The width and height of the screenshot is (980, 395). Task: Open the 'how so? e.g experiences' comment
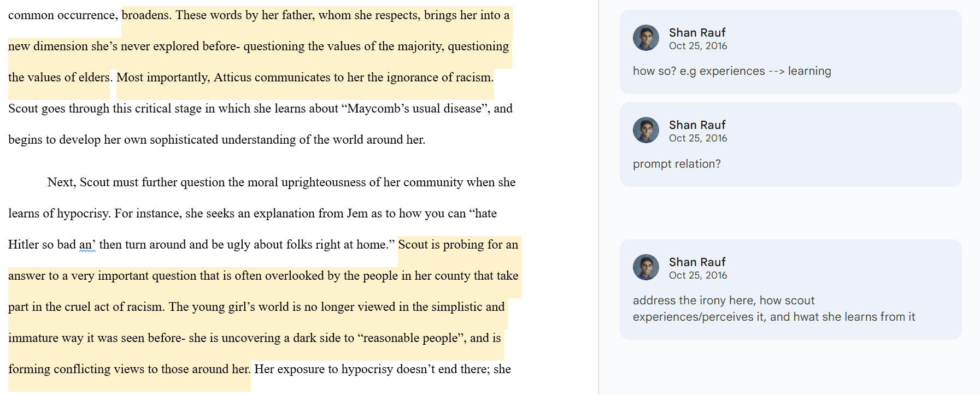point(731,71)
